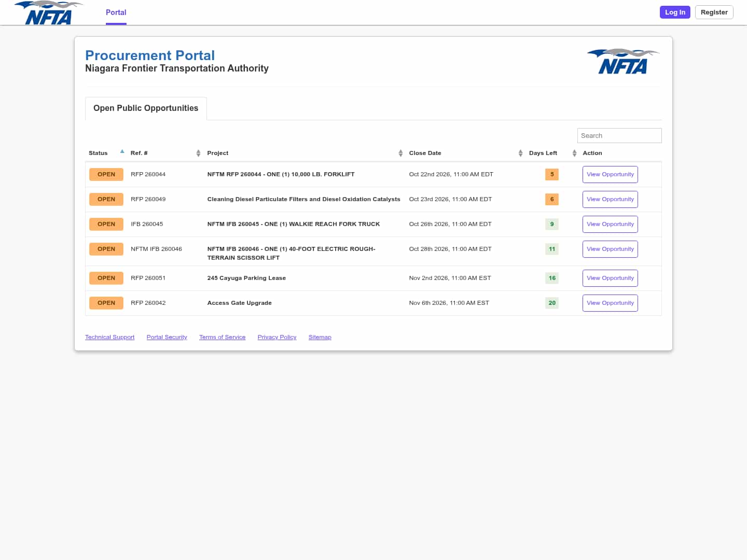Click the 'Access Gate Upgrade' project title
The image size is (747, 560).
[x=239, y=303]
